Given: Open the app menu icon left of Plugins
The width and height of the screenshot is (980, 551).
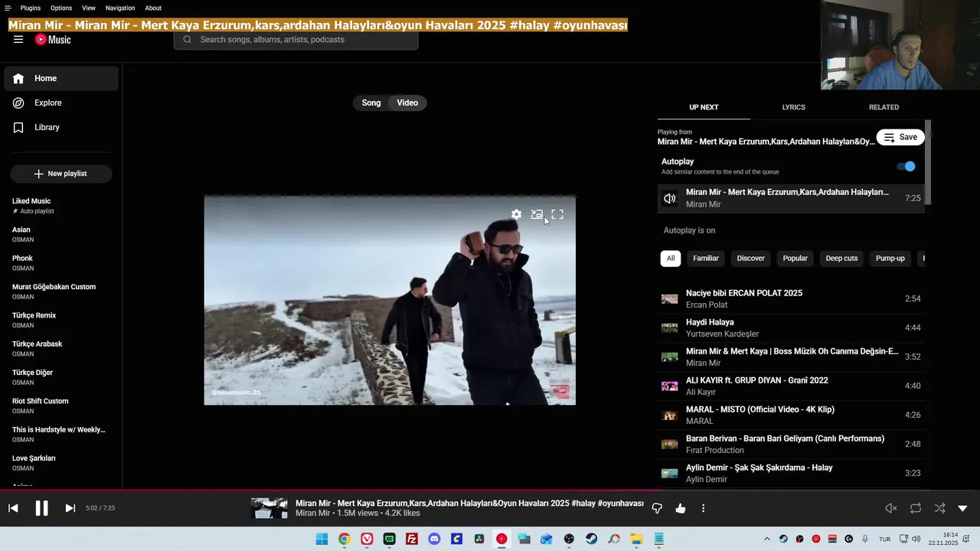Looking at the screenshot, I should click(8, 8).
